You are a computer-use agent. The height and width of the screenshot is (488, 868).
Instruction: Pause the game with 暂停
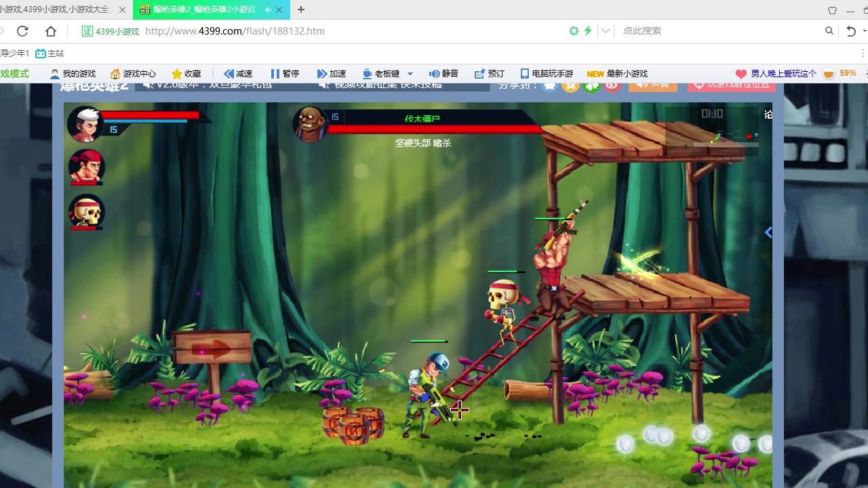pyautogui.click(x=285, y=74)
